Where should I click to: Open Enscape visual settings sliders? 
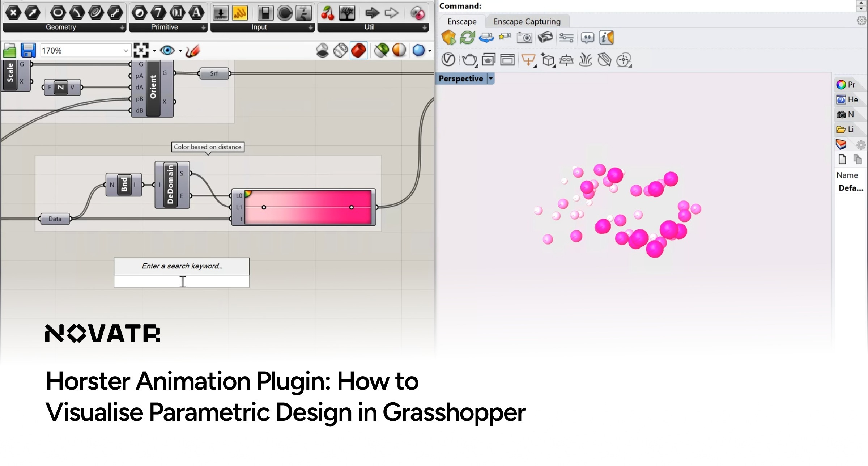pos(566,38)
